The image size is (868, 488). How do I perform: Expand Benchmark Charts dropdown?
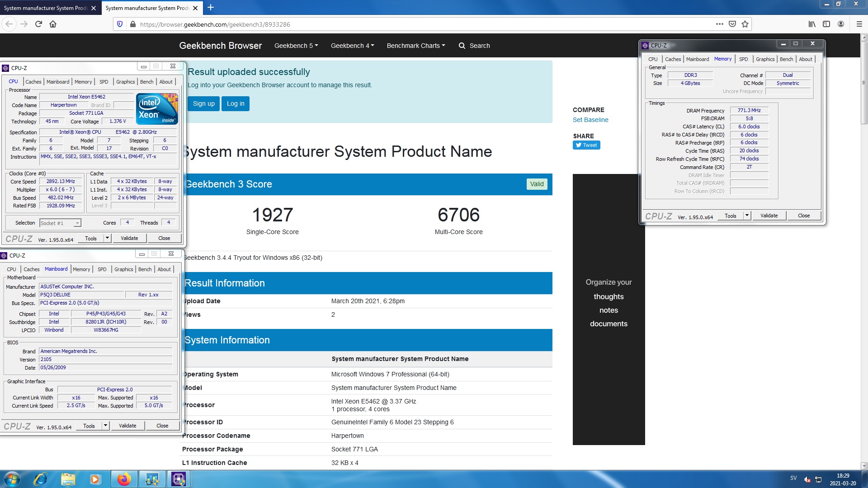[x=416, y=46]
